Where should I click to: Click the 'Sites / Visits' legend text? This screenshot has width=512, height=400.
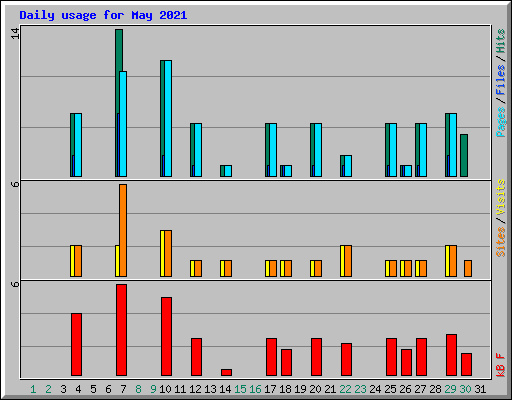[501, 218]
